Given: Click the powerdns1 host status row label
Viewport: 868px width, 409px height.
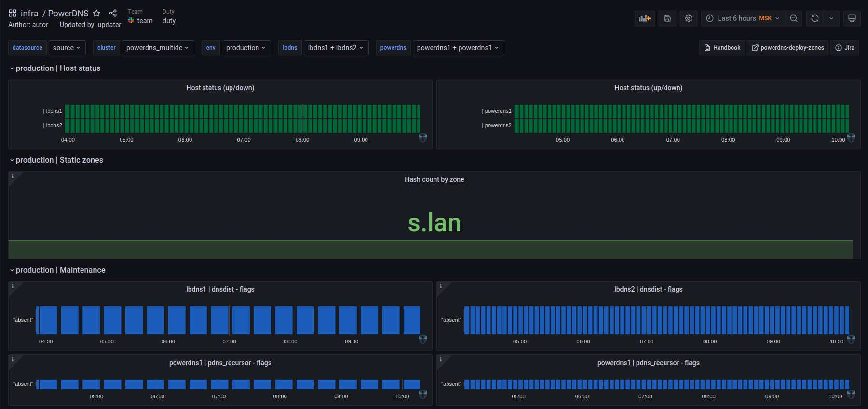Looking at the screenshot, I should coord(497,111).
